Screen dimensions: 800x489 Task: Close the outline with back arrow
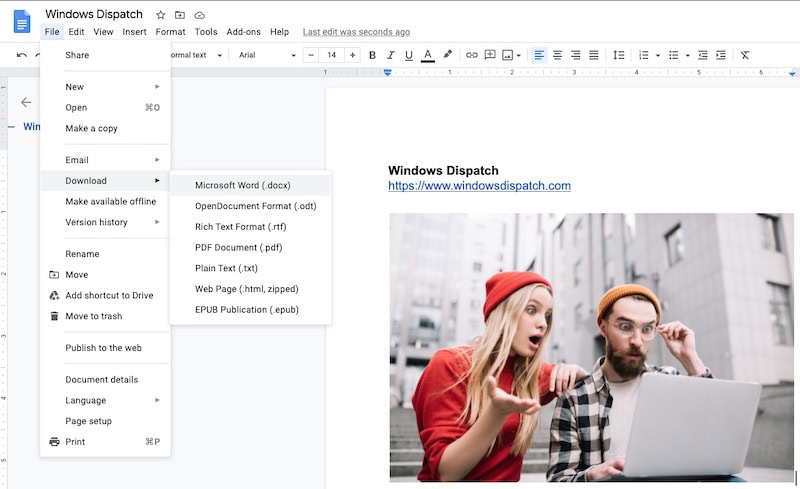coord(26,102)
